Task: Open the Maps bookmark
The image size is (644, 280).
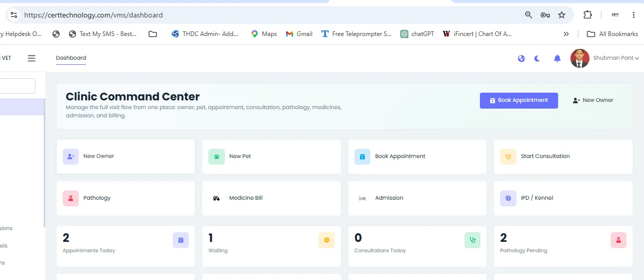Action: (264, 34)
